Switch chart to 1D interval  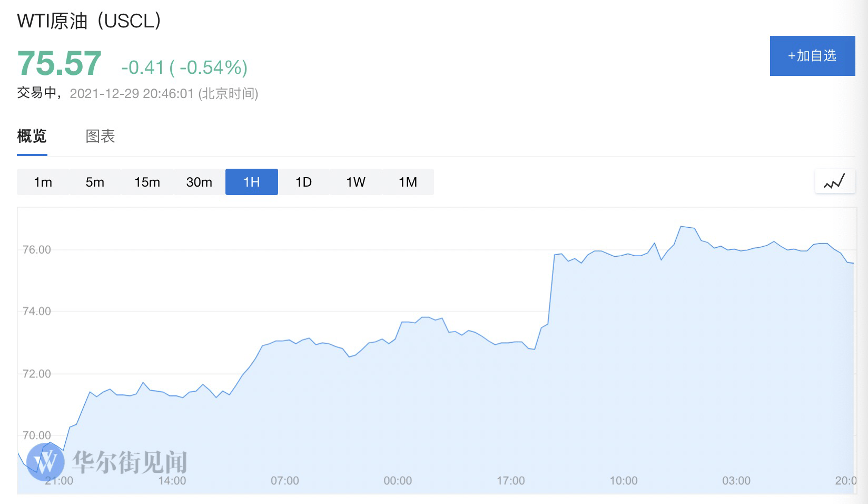[x=303, y=182]
